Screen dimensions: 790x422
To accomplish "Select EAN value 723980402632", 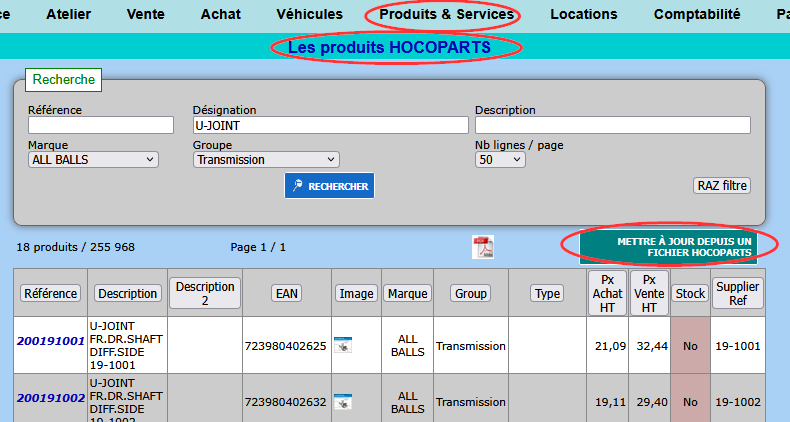I will coord(286,402).
